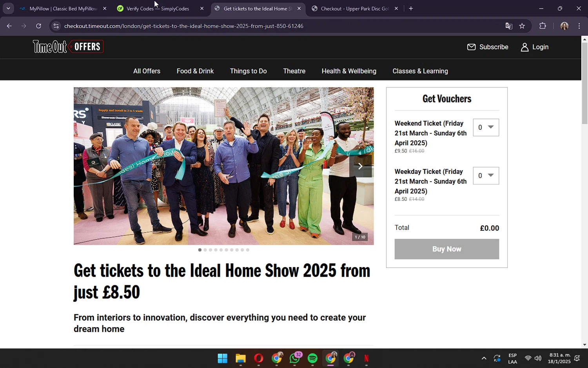Click the Subscribe envelope icon
The height and width of the screenshot is (368, 588).
coord(471,47)
